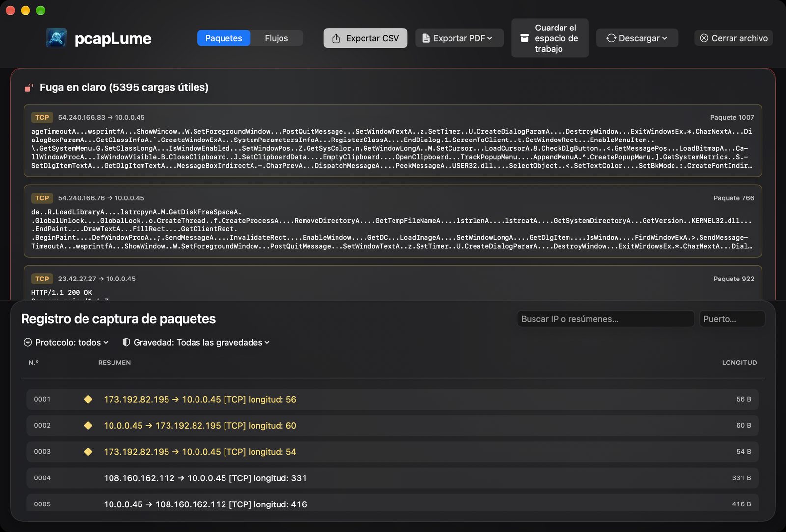Click the circled X icon in Cerrar archivo

coord(704,38)
